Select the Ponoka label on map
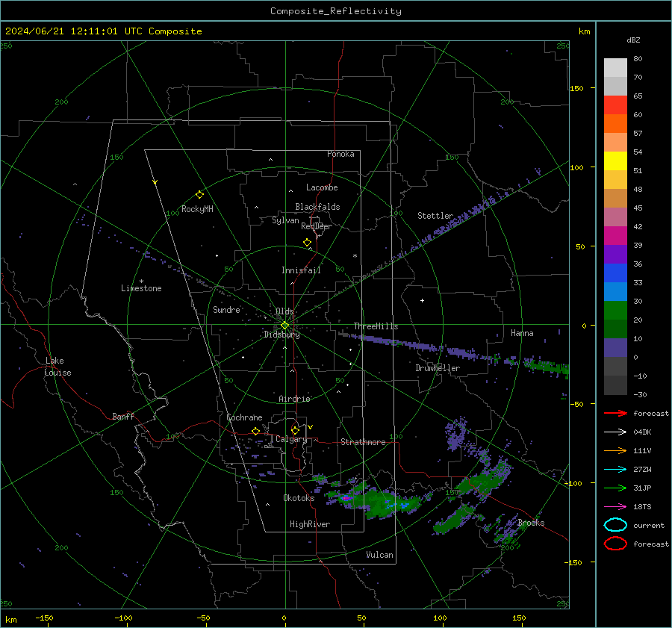 340,154
